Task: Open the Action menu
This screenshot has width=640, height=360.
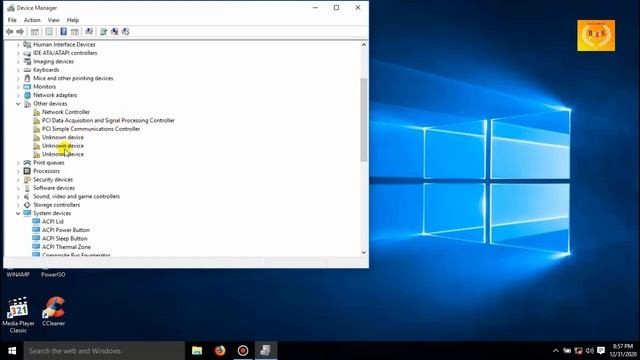Action: click(32, 20)
